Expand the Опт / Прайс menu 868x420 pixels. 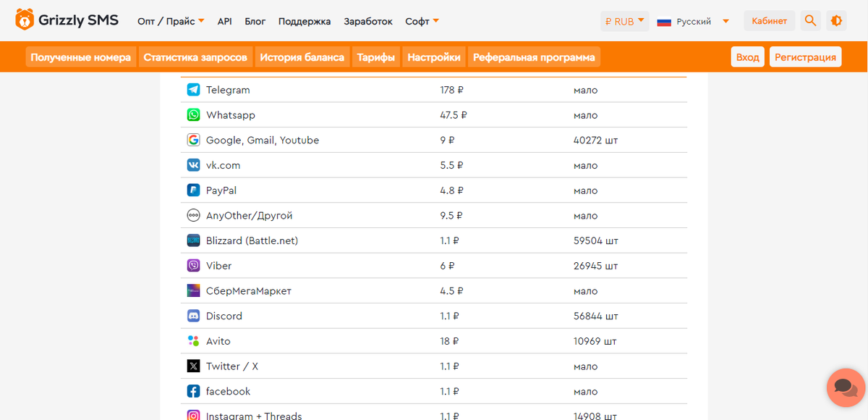171,21
